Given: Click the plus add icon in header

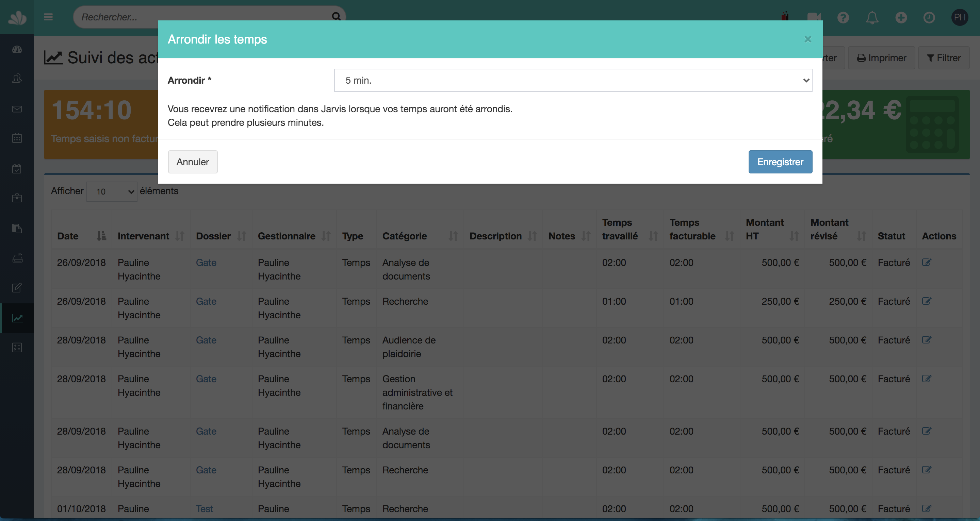Looking at the screenshot, I should click(901, 17).
